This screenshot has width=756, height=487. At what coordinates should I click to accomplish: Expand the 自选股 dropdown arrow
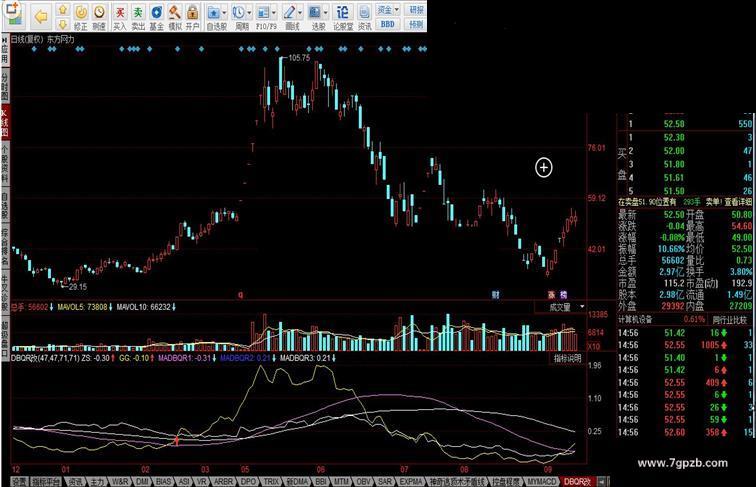coord(224,13)
